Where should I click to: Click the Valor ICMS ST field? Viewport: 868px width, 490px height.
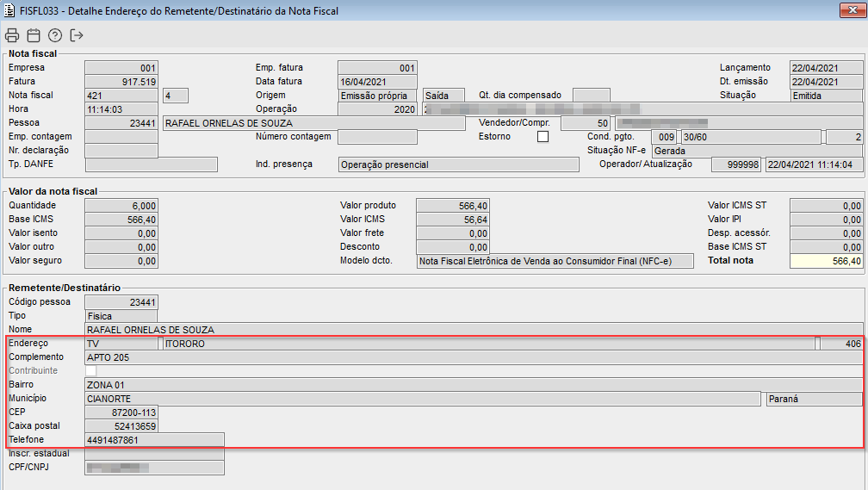click(x=826, y=206)
